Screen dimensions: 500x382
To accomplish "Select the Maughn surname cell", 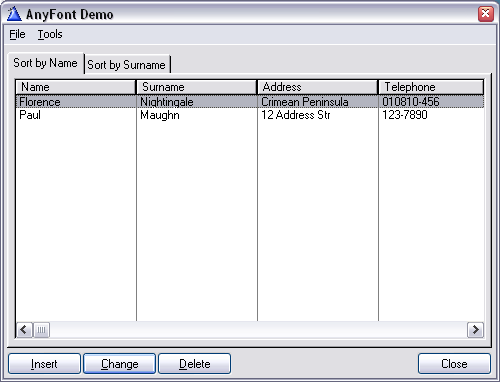I will coord(197,115).
